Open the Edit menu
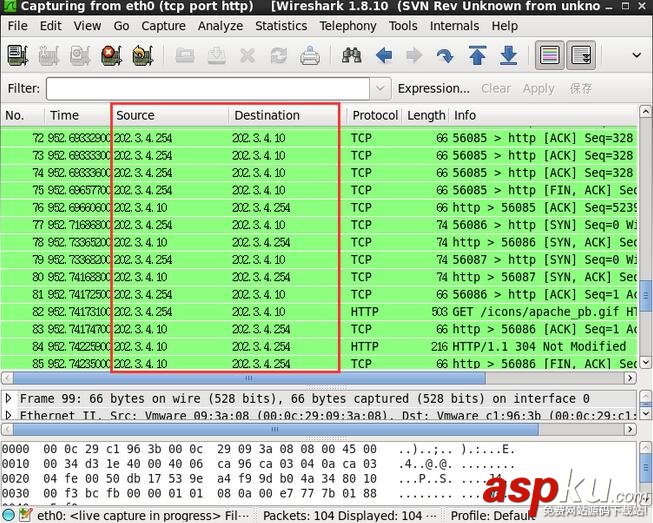The height and width of the screenshot is (523, 653). click(50, 26)
